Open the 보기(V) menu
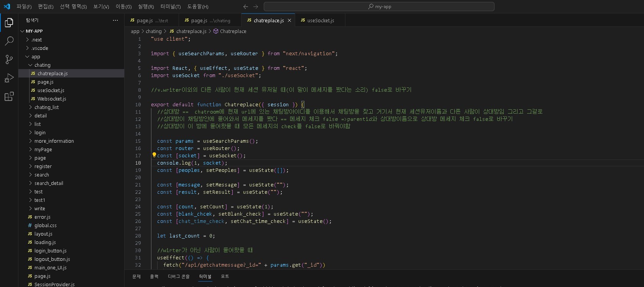644x287 pixels. [101, 7]
